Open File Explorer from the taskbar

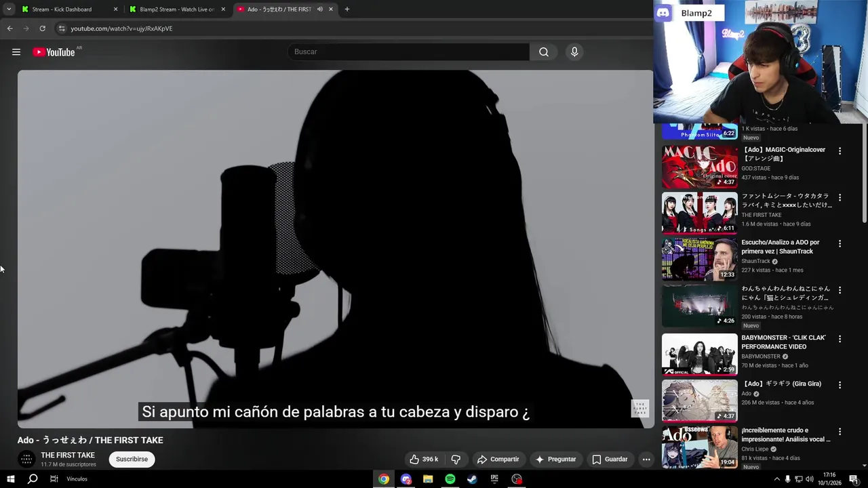pos(428,479)
